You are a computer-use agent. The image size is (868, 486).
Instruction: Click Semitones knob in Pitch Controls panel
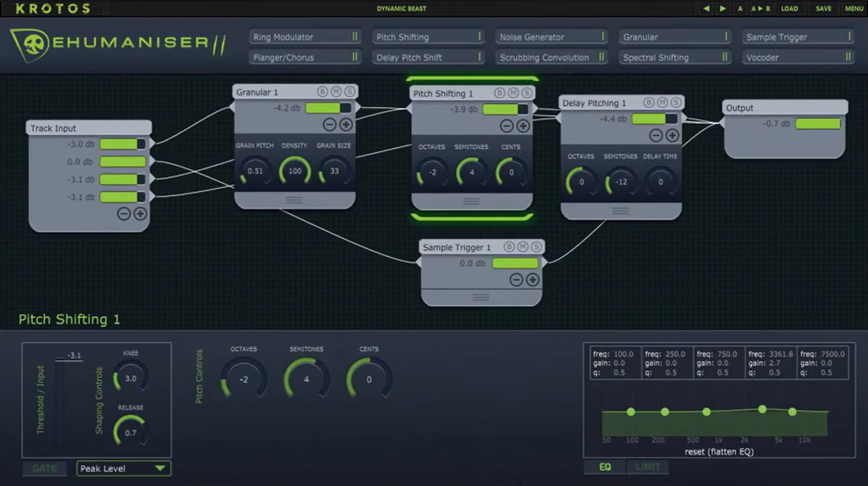[307, 380]
